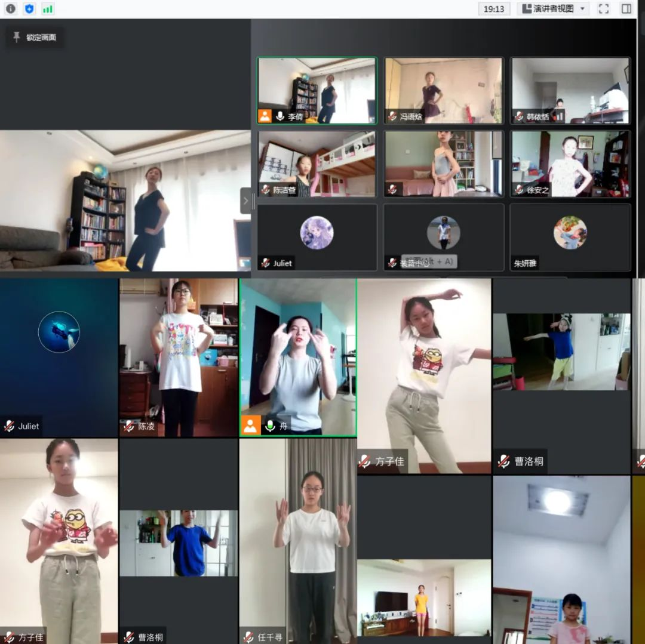Viewport: 645px width, 644px height.
Task: Toggle the side panel icon in top bar
Action: click(626, 8)
